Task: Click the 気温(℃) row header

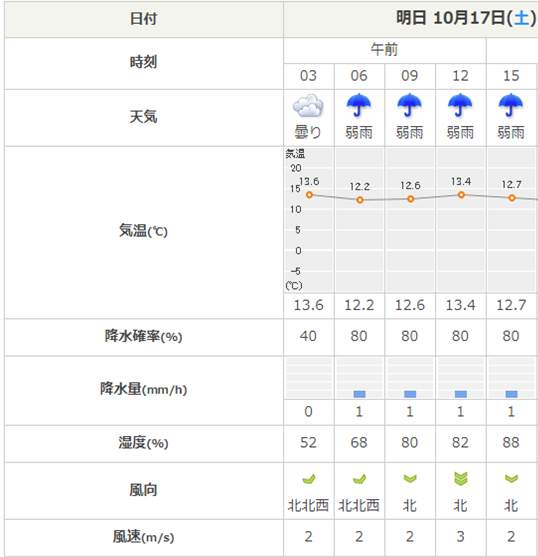Action: (x=143, y=231)
